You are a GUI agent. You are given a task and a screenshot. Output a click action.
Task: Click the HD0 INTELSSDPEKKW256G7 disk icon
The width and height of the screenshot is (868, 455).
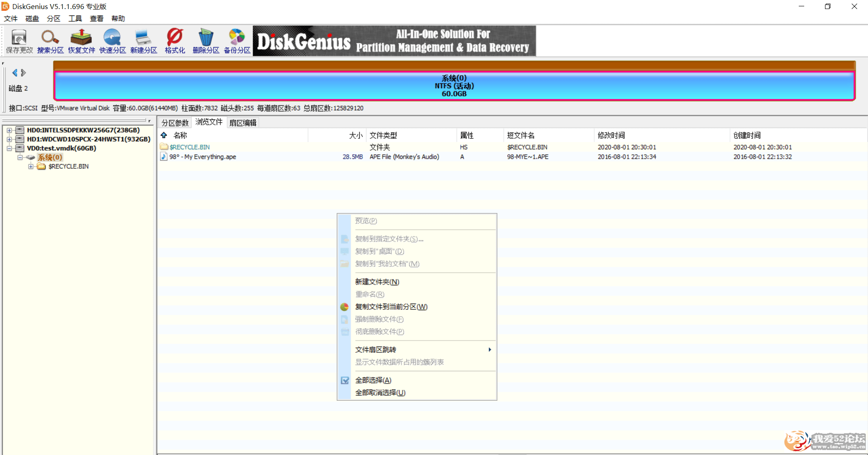tap(19, 130)
